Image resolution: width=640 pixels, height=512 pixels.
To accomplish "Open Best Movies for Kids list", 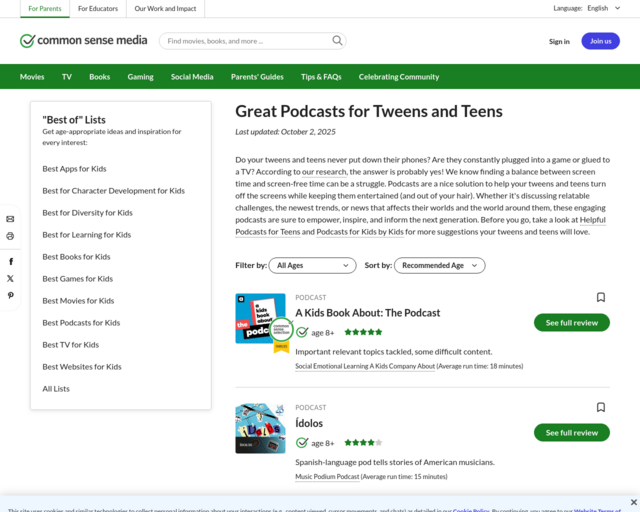I will click(78, 301).
